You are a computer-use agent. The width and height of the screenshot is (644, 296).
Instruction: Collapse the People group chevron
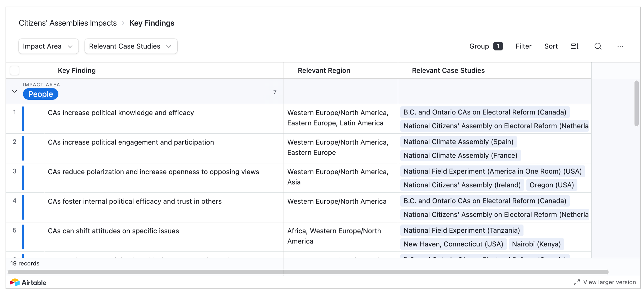click(15, 91)
